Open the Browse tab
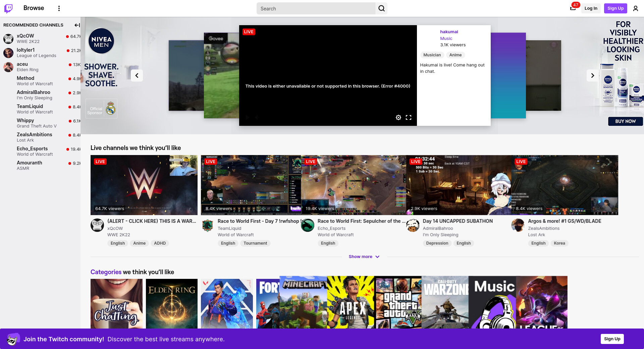This screenshot has width=644, height=349. (34, 8)
